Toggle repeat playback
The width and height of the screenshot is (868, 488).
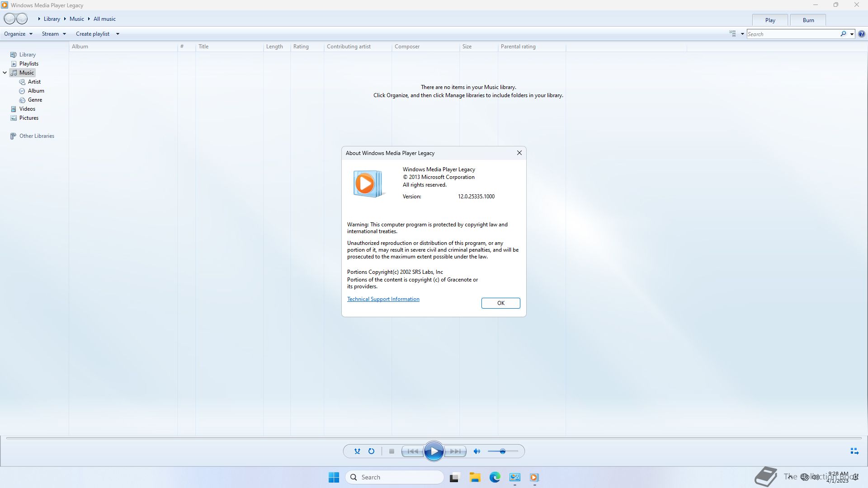371,451
